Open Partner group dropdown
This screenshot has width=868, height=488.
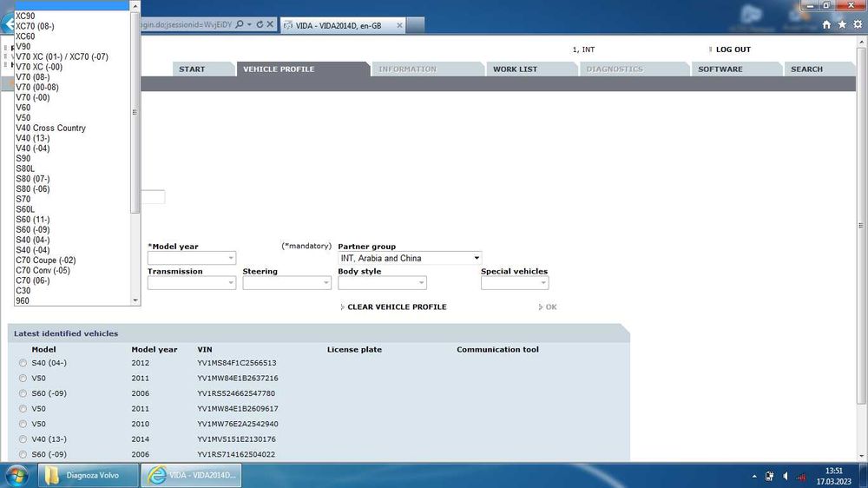click(x=410, y=258)
